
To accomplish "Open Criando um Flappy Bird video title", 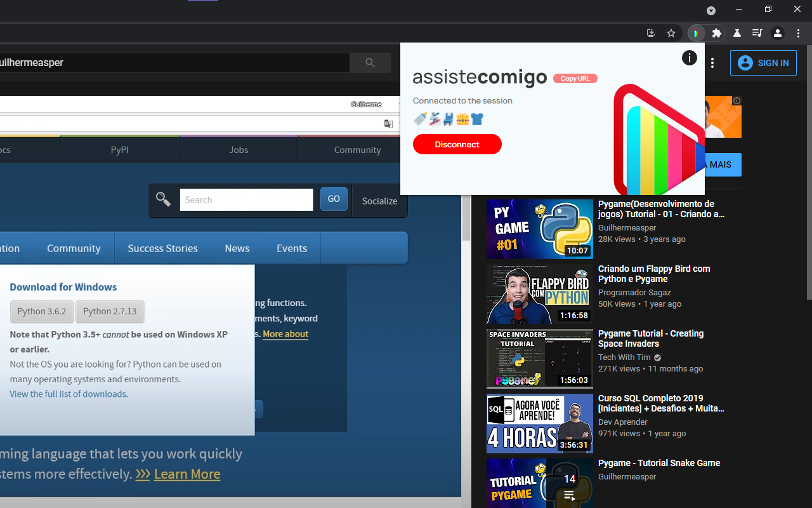I will (x=654, y=274).
